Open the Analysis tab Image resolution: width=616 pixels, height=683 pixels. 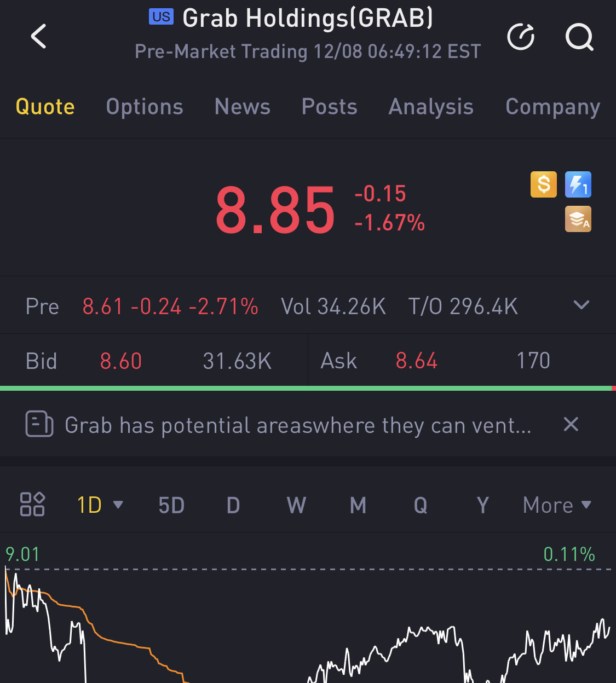[431, 107]
